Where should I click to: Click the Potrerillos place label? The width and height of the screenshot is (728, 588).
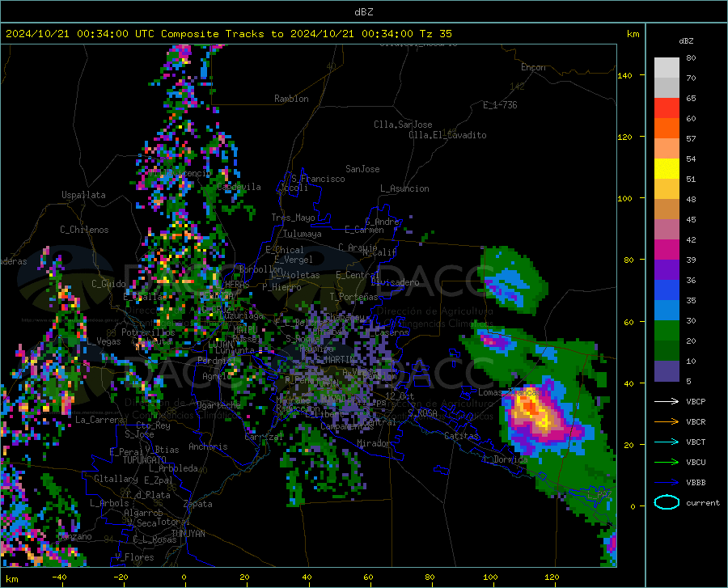[148, 332]
